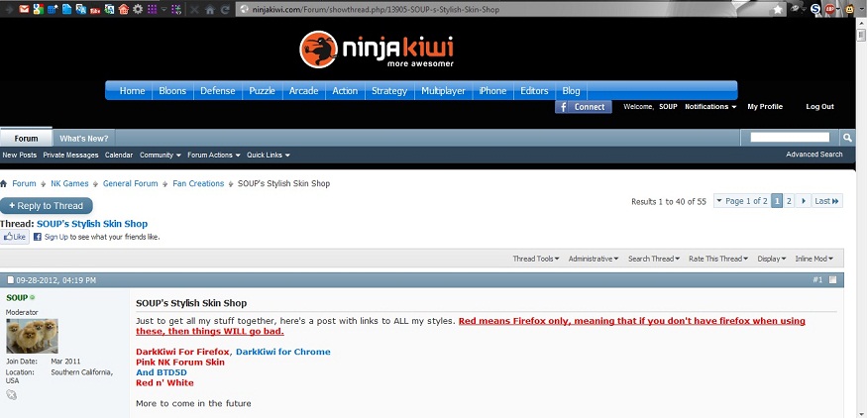Screen dimensions: 868x418
Task: Click the post icon beside 09-28-2012 date
Action: click(11, 280)
